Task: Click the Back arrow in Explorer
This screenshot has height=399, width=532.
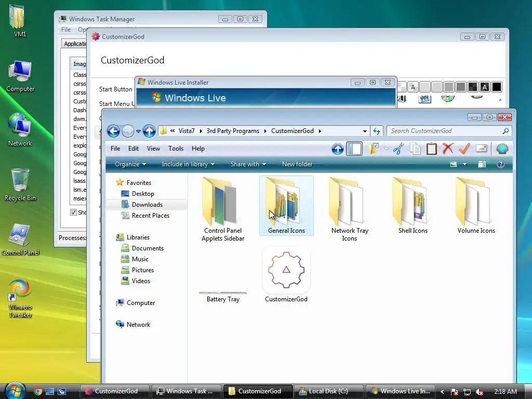Action: tap(113, 131)
